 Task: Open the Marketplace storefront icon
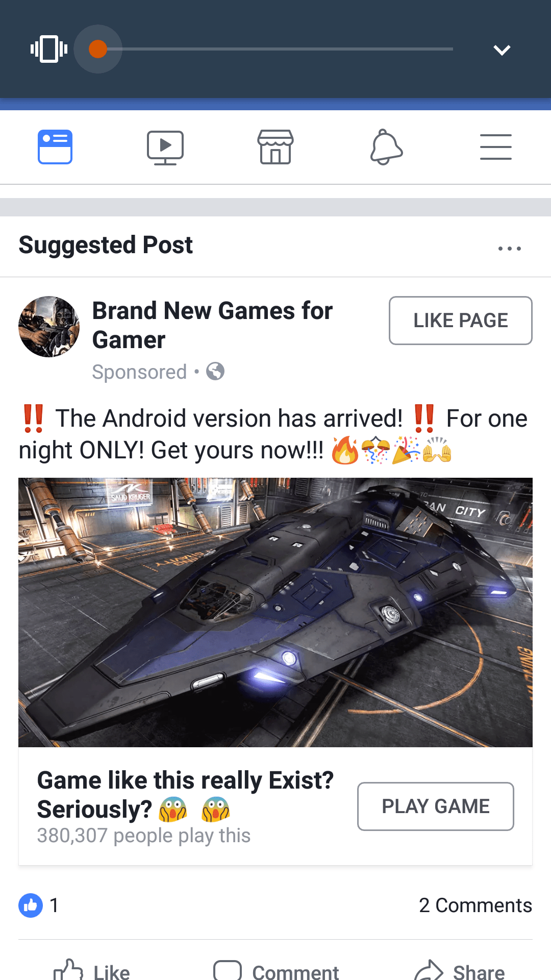click(x=275, y=147)
